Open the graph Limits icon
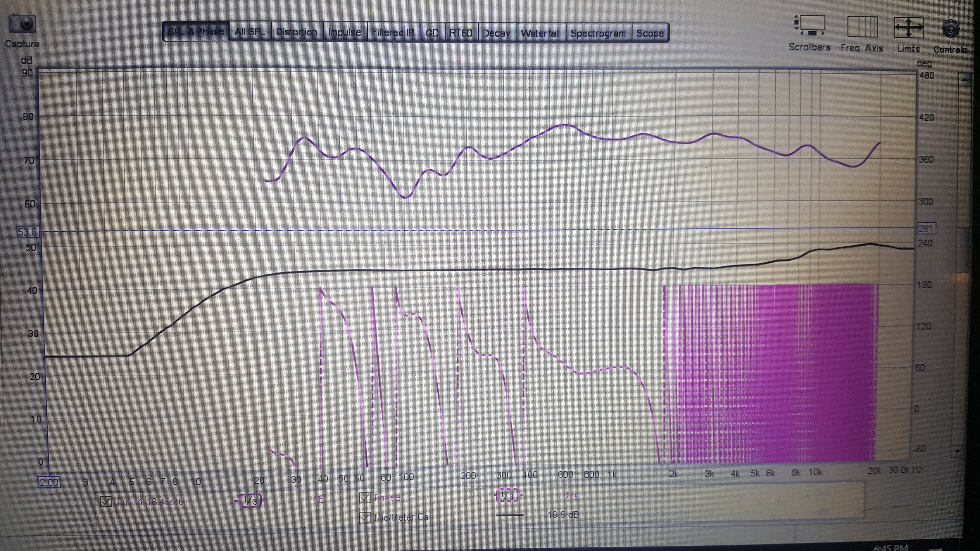This screenshot has height=551, width=980. coord(908,28)
